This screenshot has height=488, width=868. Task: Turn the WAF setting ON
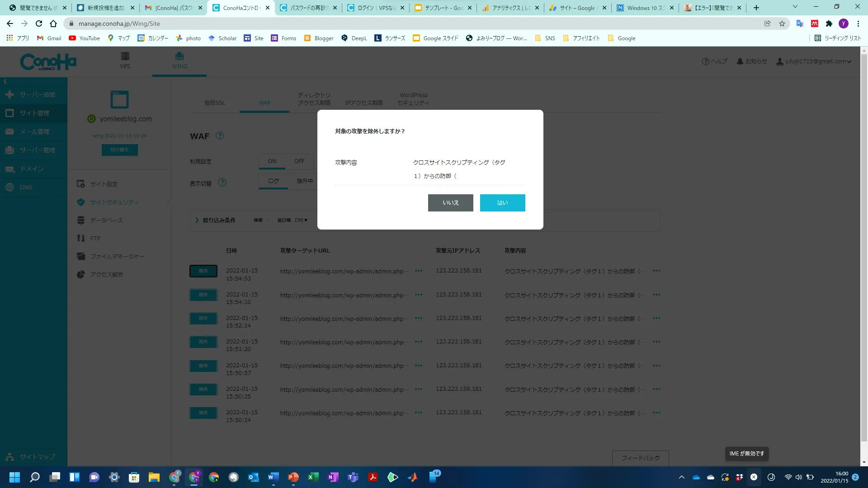(x=272, y=161)
